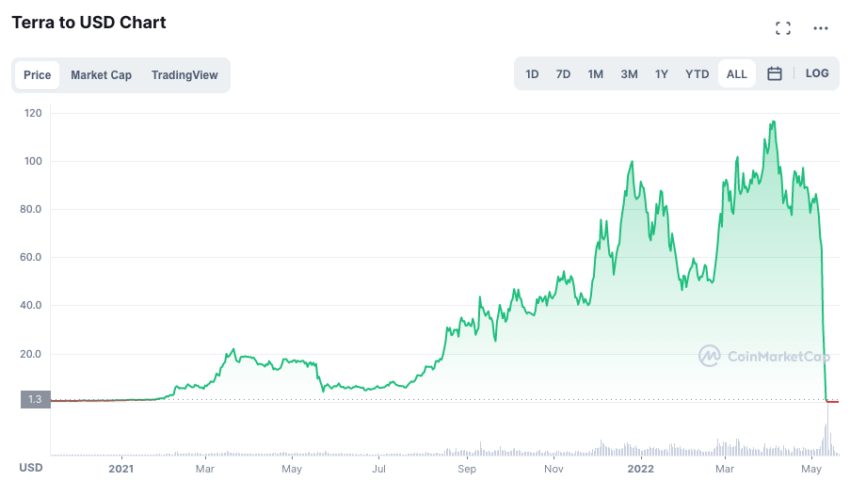Toggle LOG scale on the chart
This screenshot has height=480, width=850.
(x=817, y=73)
